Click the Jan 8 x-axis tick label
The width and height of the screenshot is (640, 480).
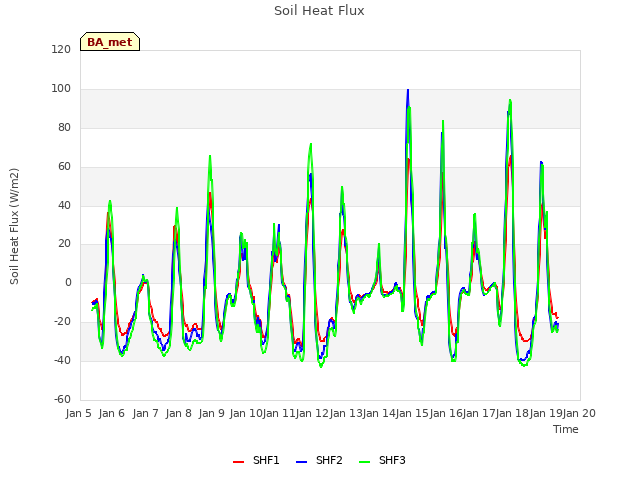(179, 413)
